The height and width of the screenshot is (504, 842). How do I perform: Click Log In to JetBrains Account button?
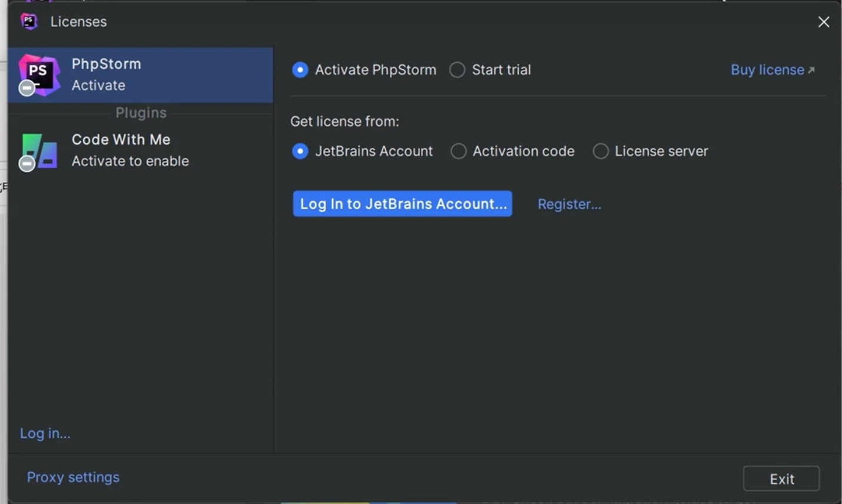403,204
